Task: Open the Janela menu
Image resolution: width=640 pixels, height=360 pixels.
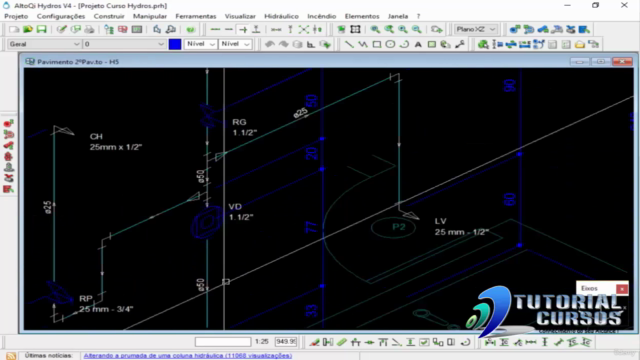Action: click(x=398, y=16)
